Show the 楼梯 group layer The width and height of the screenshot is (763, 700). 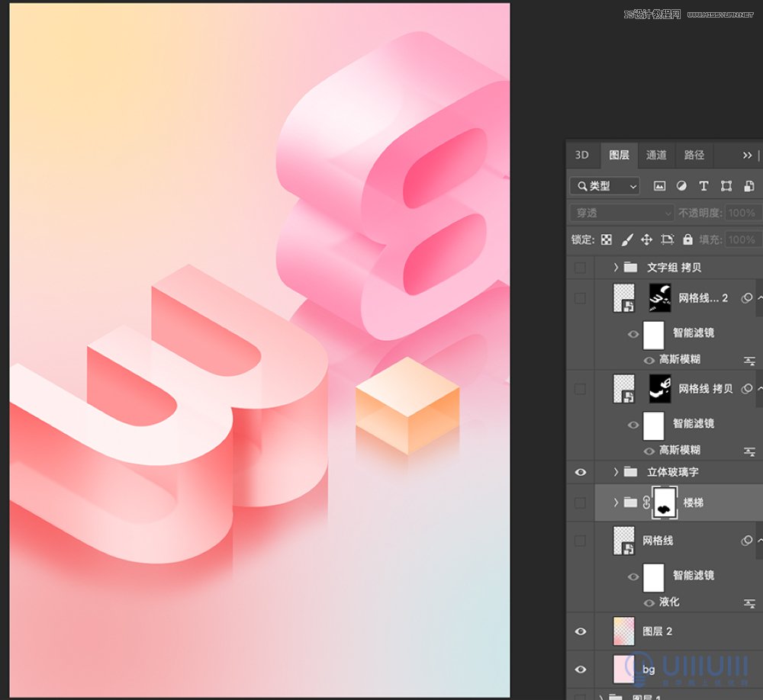tap(581, 503)
